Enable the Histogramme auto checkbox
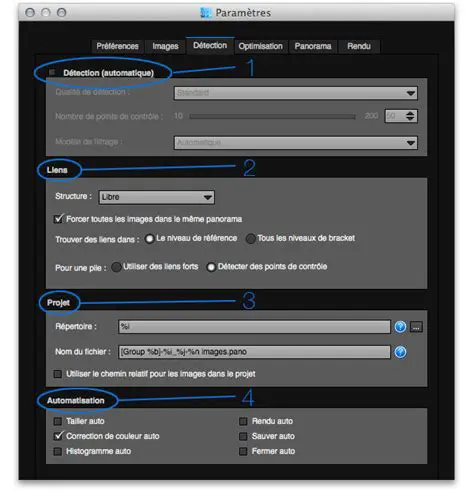Viewport: 474px width, 491px height. click(x=58, y=451)
